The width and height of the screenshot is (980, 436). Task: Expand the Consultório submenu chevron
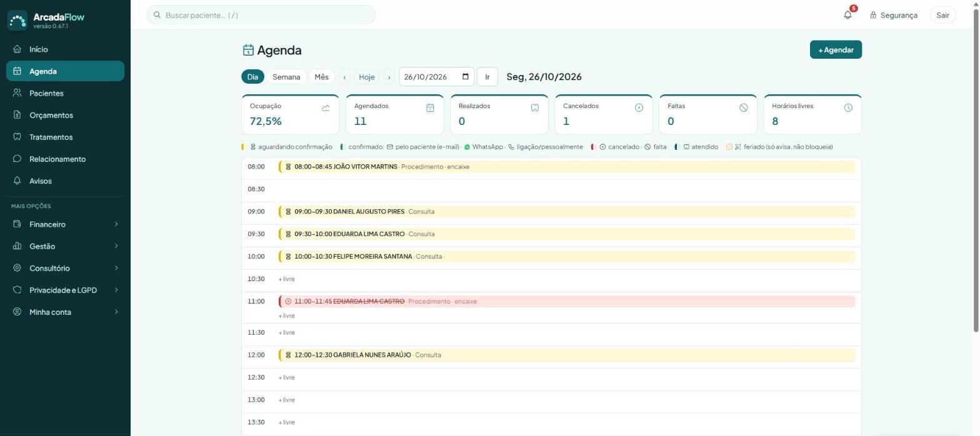[116, 267]
